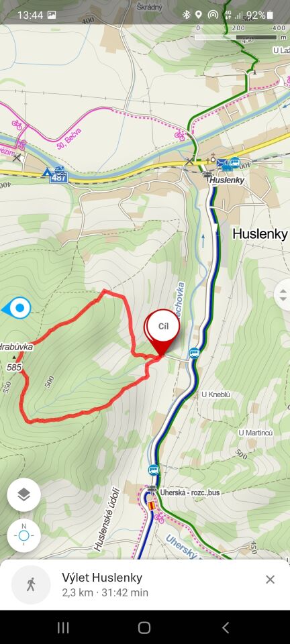290x644 pixels.
Task: Tap the swimming icon near road 487
Action: pyautogui.click(x=60, y=170)
